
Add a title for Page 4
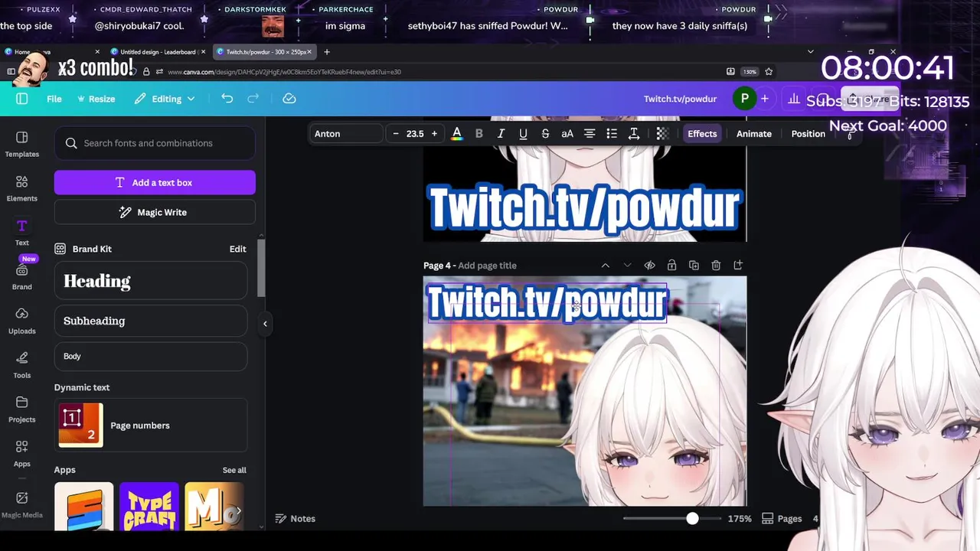pyautogui.click(x=487, y=266)
